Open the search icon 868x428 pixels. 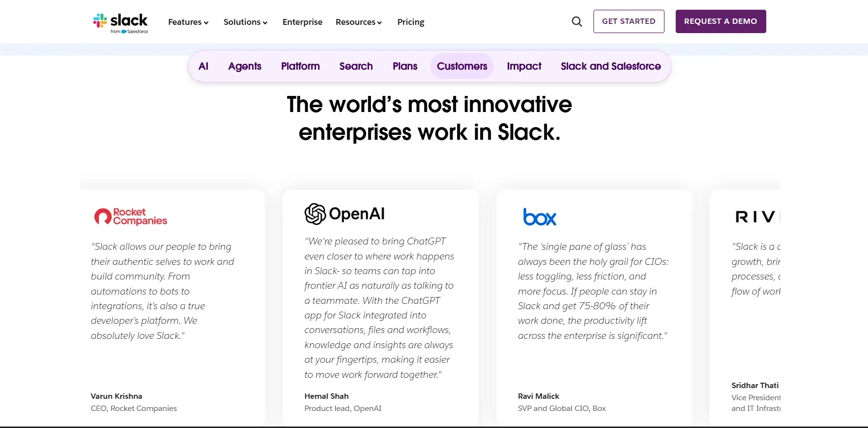(x=576, y=21)
